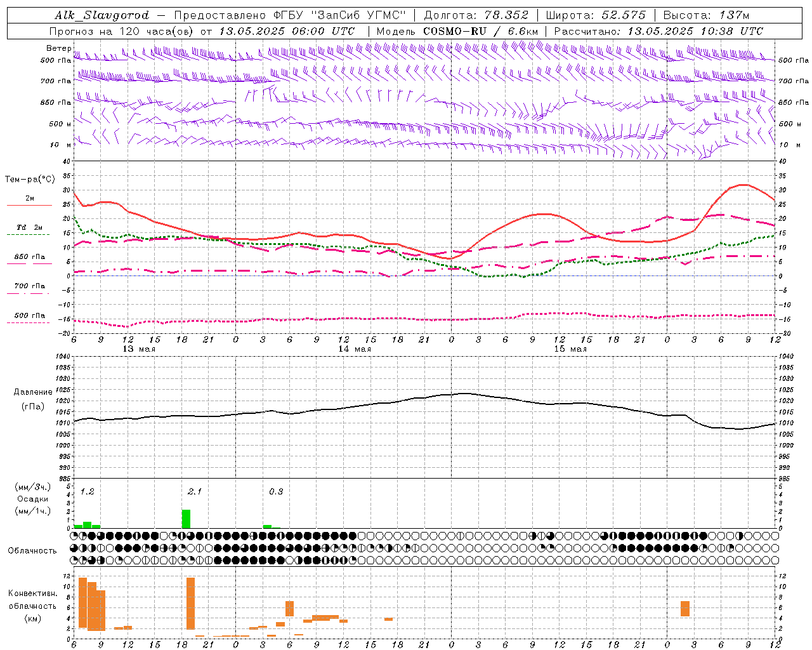
Task: Click the right-side 500 гПа wind level label
Action: (x=794, y=60)
